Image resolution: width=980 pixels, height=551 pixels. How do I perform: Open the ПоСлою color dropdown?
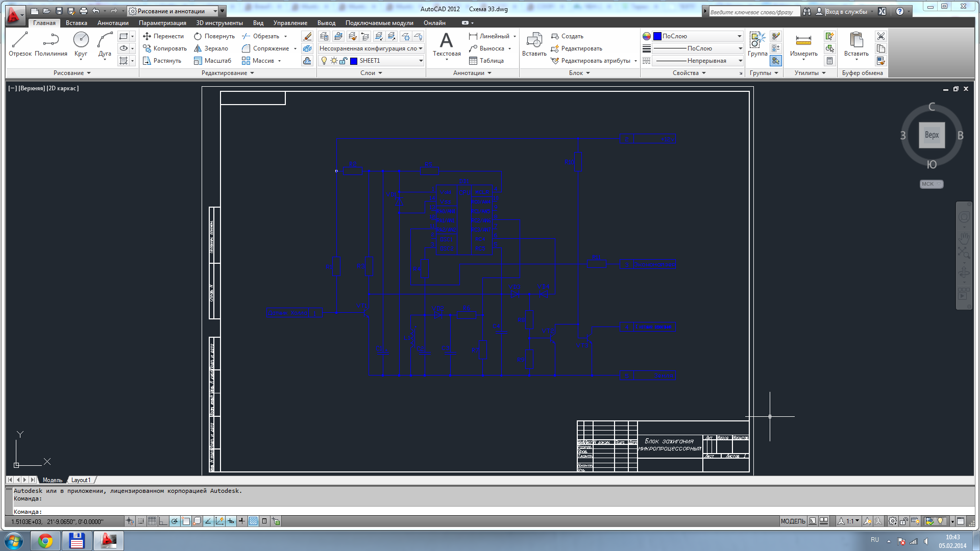(698, 36)
